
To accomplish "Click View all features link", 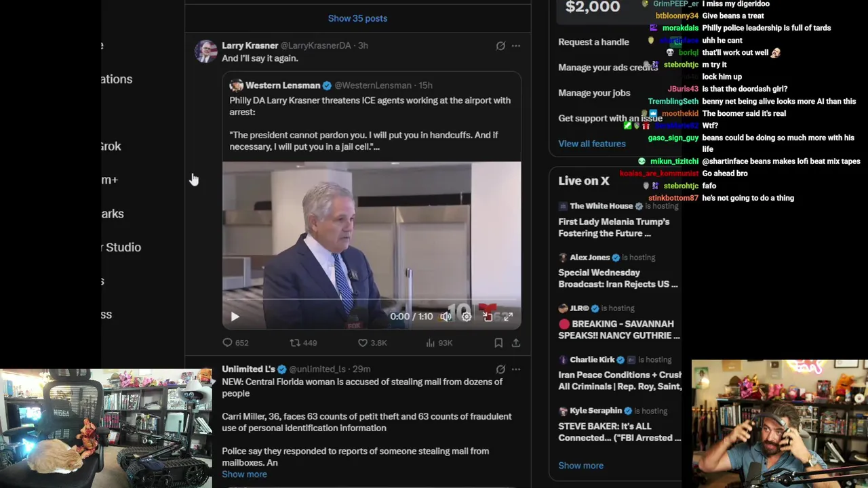I will (592, 144).
